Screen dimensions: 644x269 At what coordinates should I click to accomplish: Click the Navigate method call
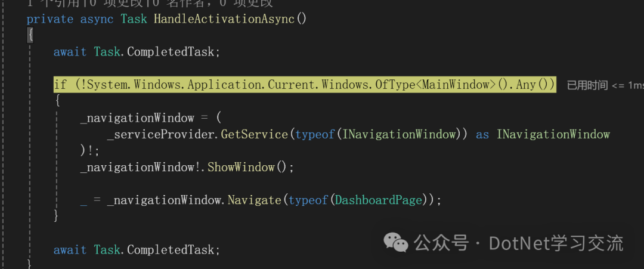[254, 200]
